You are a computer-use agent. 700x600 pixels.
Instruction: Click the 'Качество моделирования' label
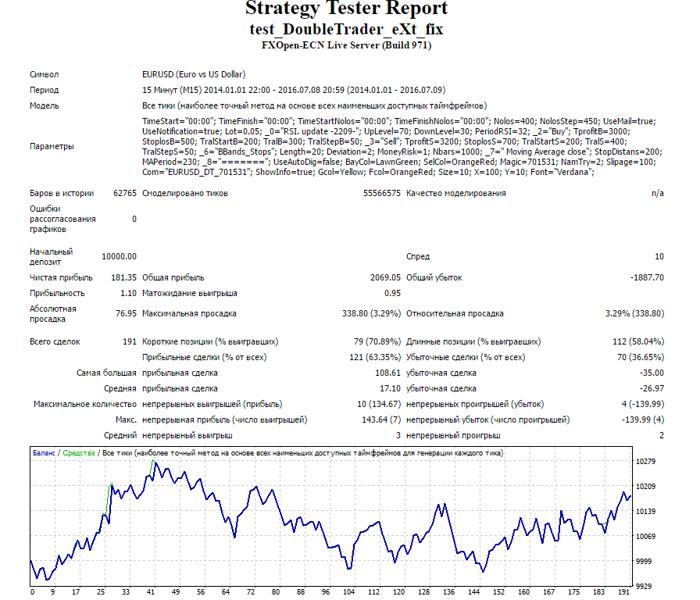455,193
